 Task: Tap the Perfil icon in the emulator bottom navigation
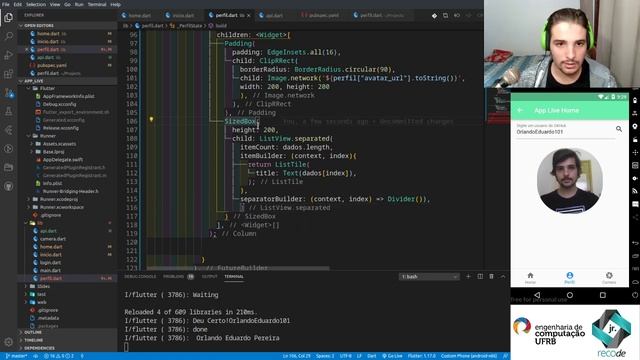pos(569,278)
